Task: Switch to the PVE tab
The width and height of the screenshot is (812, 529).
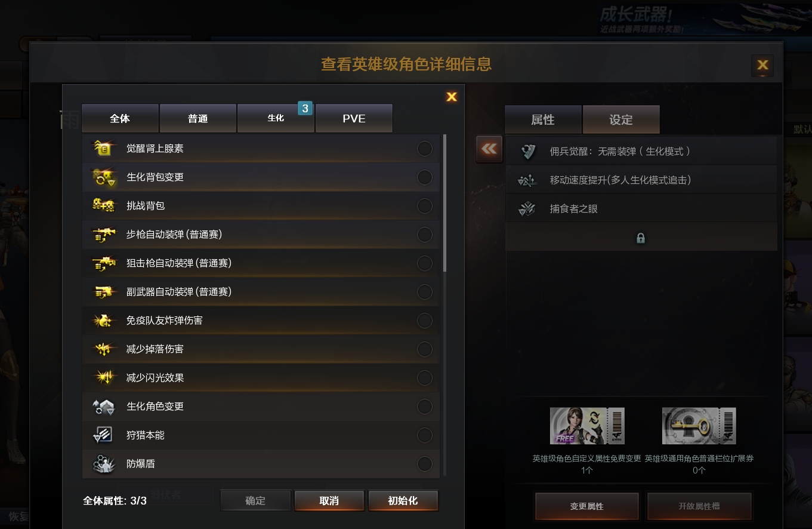Action: [354, 118]
